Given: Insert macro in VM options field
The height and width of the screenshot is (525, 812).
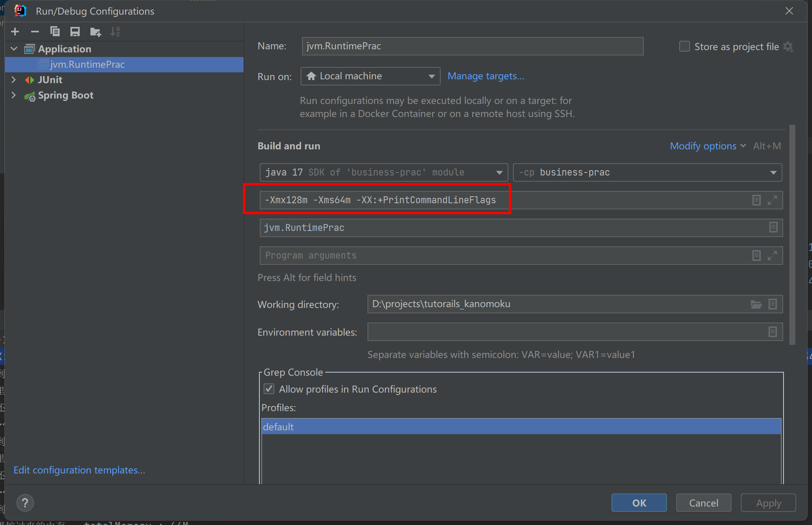Looking at the screenshot, I should click(x=756, y=200).
